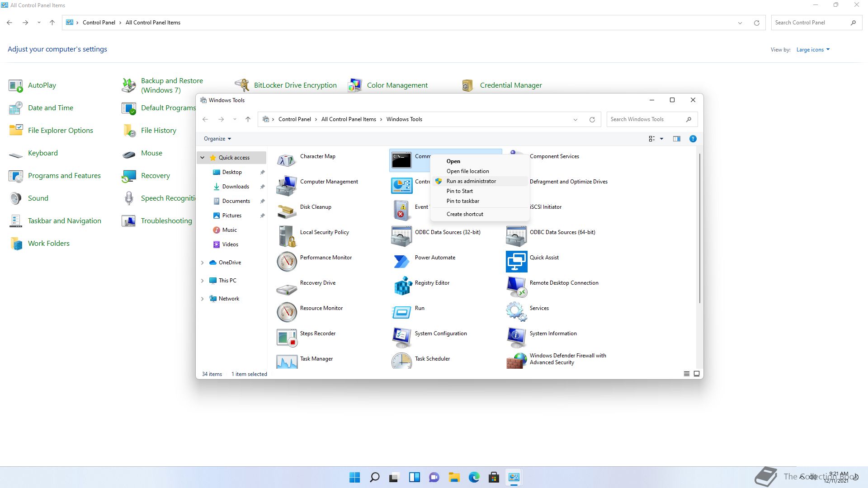This screenshot has height=488, width=868.
Task: Toggle the preview pane button
Action: coord(676,139)
